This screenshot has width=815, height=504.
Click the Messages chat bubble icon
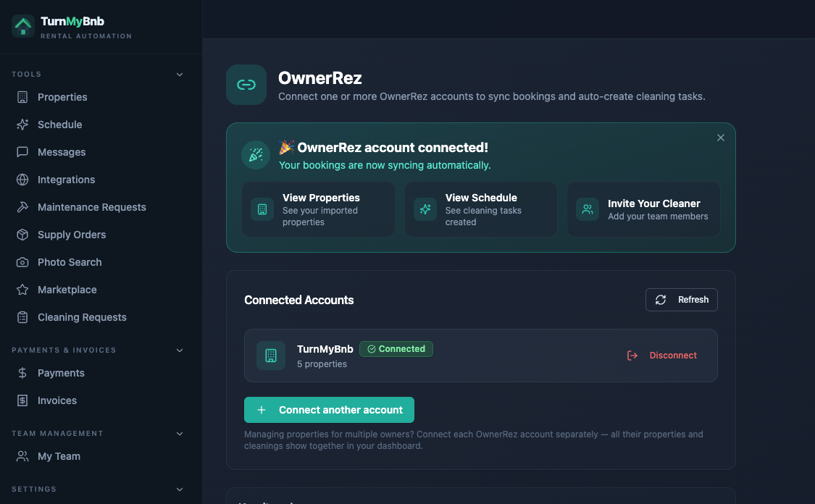point(22,152)
